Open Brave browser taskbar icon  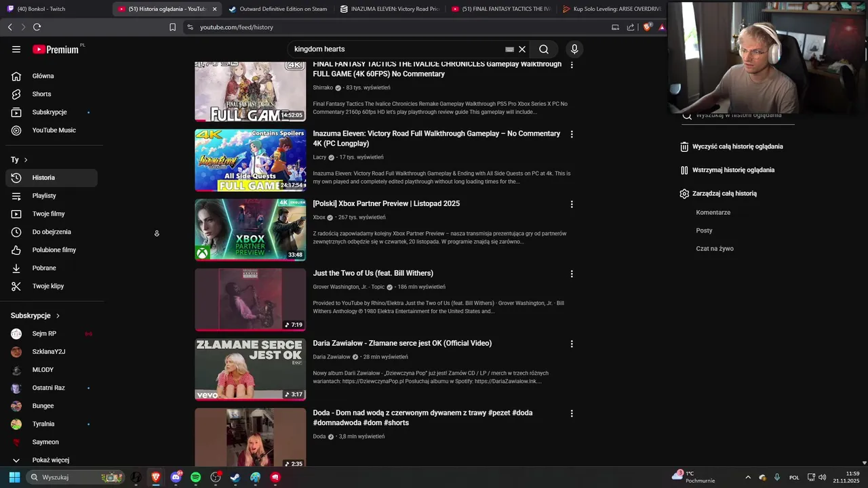tap(156, 477)
